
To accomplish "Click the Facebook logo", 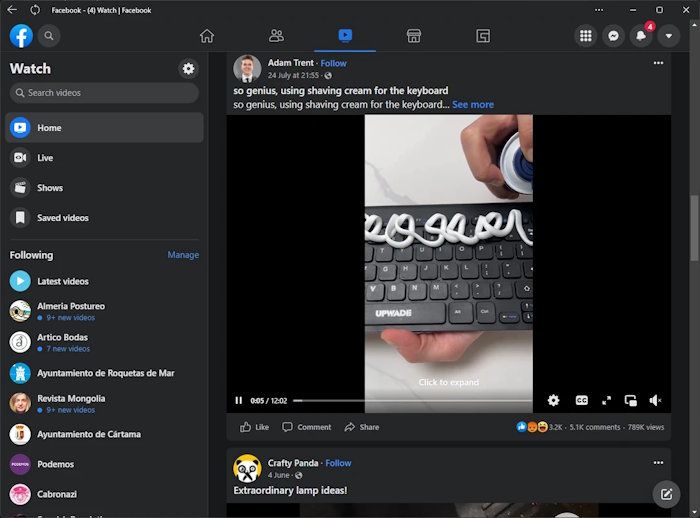I will click(x=21, y=36).
